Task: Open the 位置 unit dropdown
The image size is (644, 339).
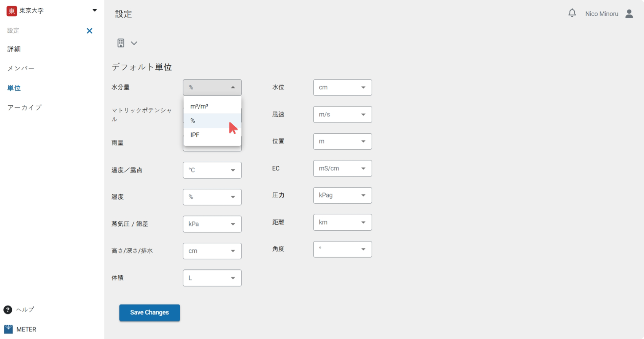Action: click(342, 142)
